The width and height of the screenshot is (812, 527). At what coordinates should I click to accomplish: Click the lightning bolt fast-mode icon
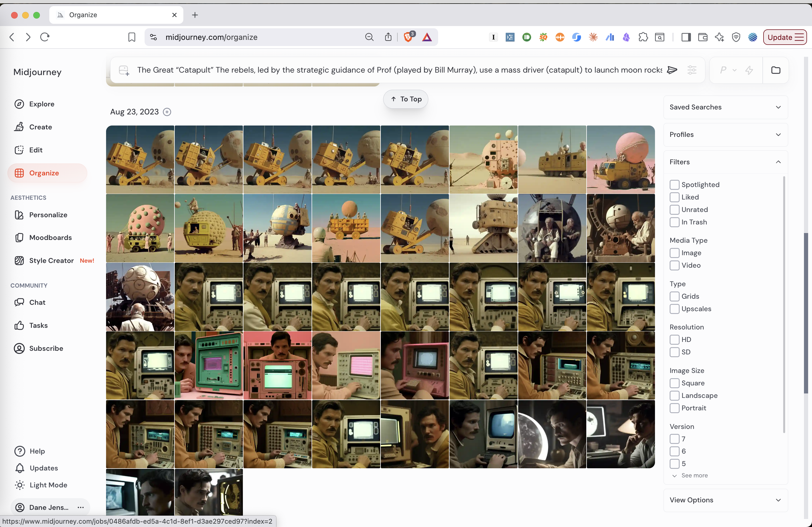(x=749, y=70)
